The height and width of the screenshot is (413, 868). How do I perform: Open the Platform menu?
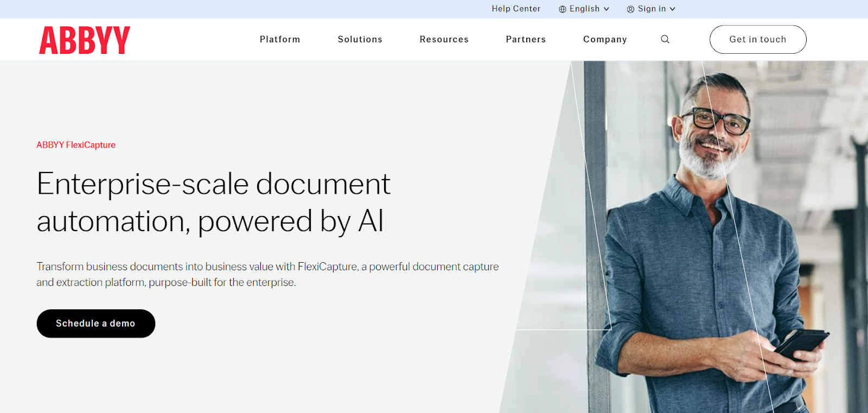(280, 39)
